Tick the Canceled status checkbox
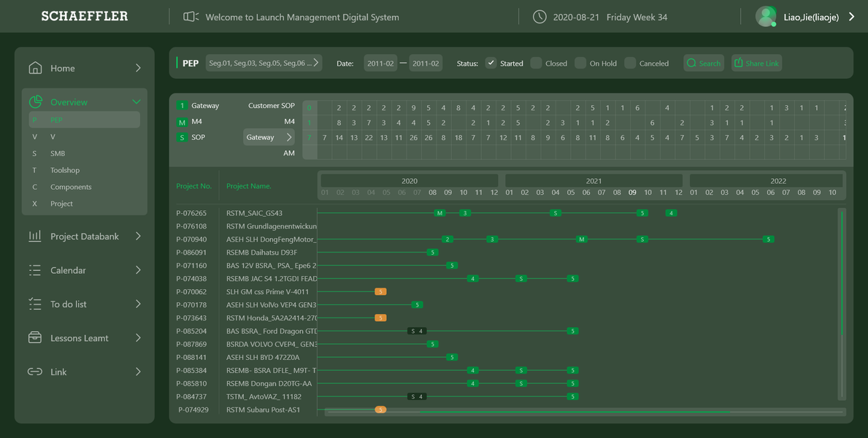Viewport: 868px width, 438px height. (630, 63)
